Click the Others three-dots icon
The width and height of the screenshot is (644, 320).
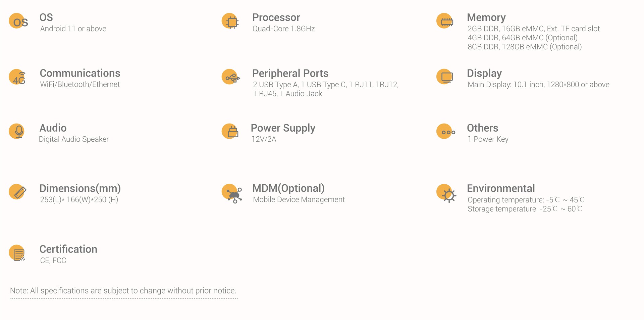446,131
